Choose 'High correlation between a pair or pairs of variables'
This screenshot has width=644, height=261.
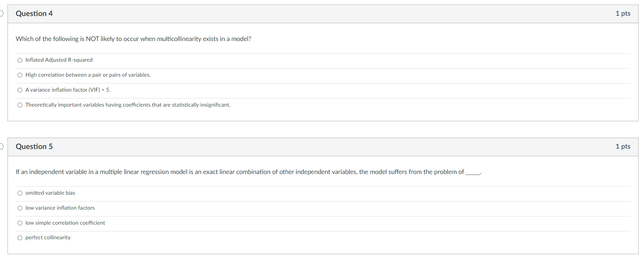pyautogui.click(x=20, y=75)
